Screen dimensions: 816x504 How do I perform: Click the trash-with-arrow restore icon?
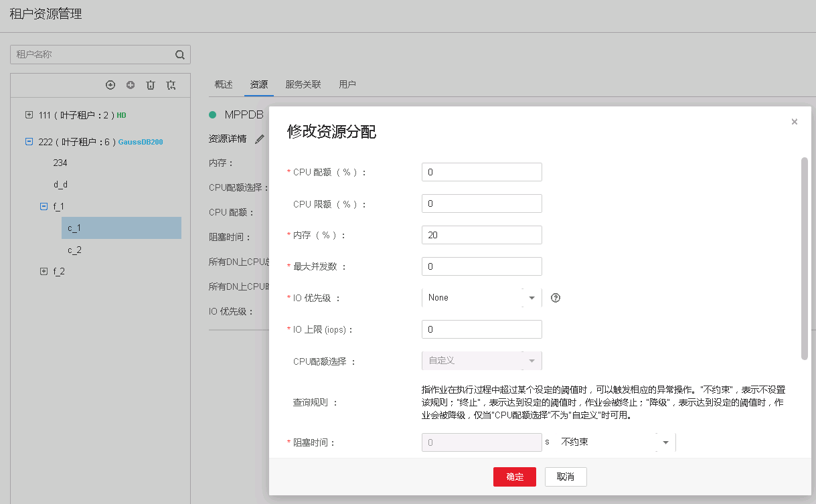pyautogui.click(x=171, y=85)
